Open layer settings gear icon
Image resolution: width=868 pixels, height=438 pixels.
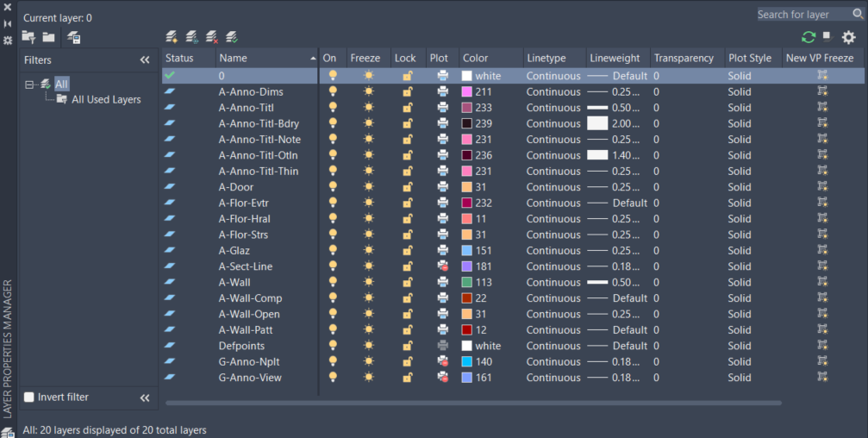(849, 37)
